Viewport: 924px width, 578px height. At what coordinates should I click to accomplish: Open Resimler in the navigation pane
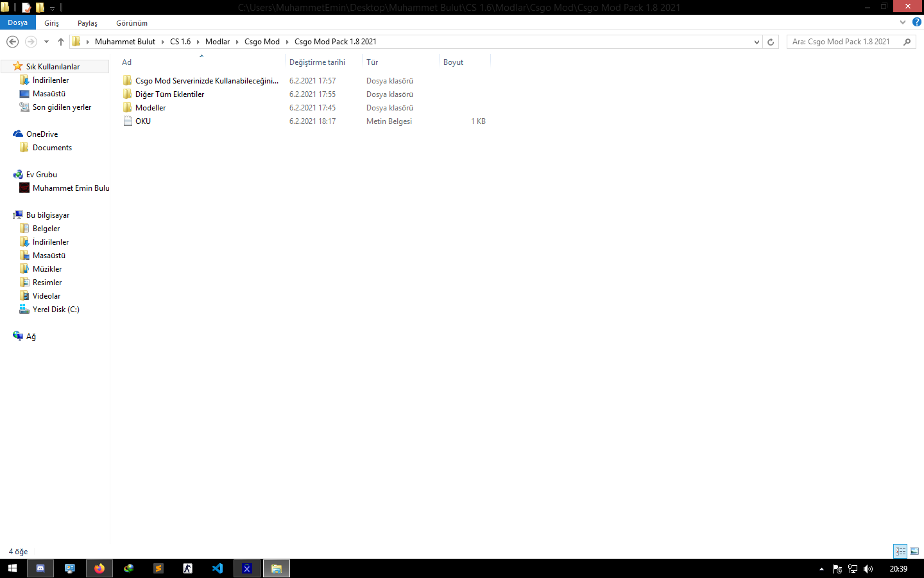pyautogui.click(x=47, y=283)
